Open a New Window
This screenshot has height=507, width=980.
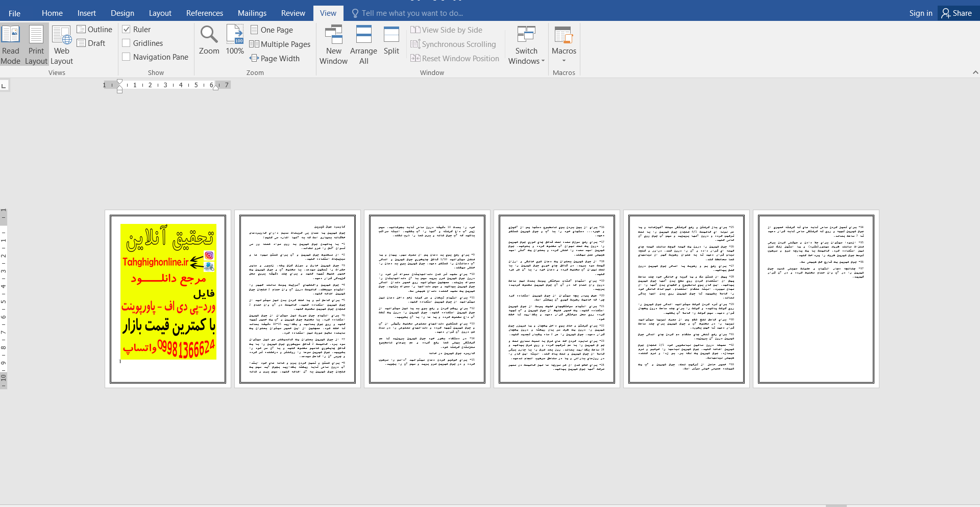[x=333, y=45]
